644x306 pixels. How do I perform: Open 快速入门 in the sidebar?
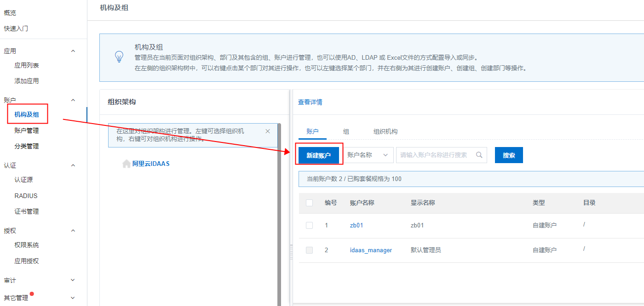coord(16,28)
